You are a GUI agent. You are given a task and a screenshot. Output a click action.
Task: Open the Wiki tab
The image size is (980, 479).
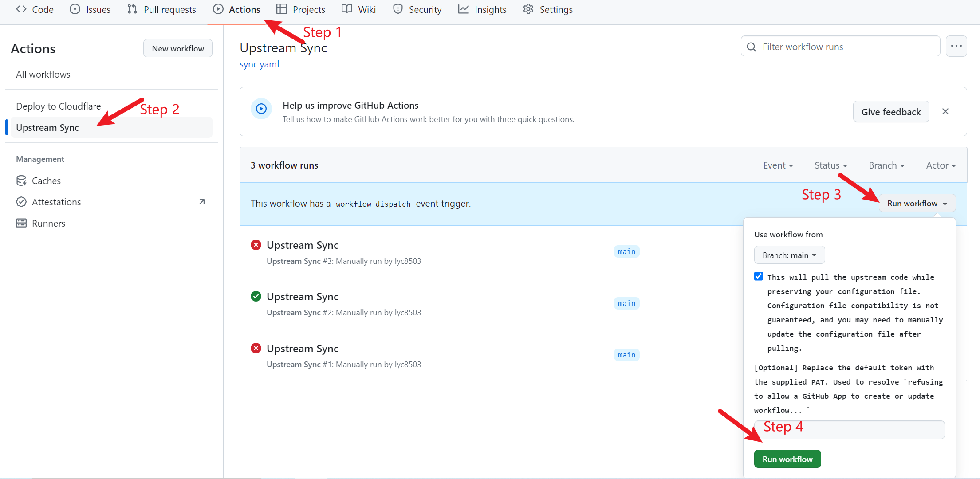358,9
